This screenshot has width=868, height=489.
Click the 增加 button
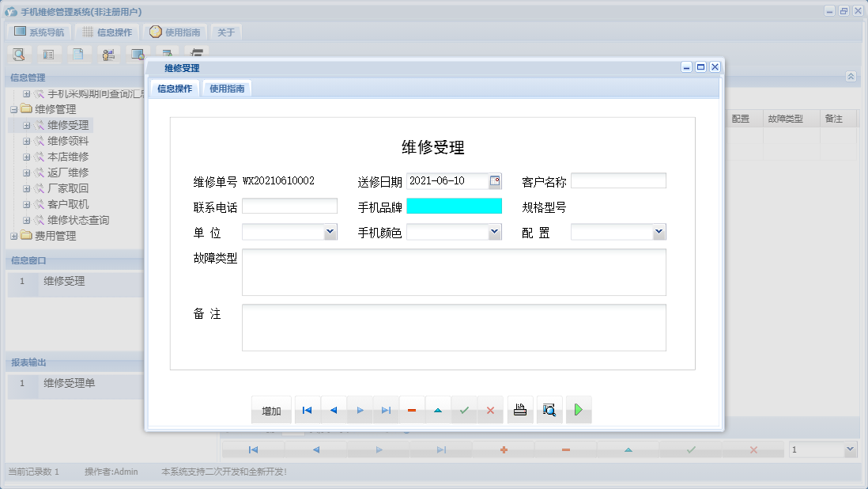[x=271, y=411]
